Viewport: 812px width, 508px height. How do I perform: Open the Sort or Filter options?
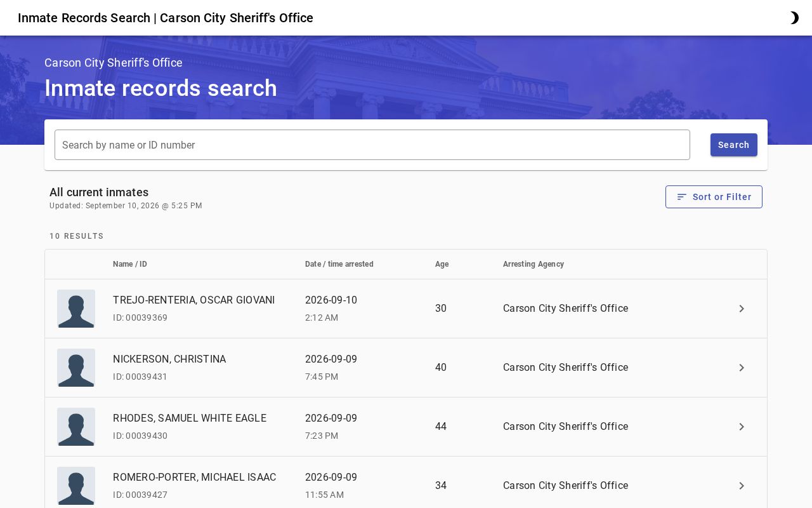tap(714, 197)
